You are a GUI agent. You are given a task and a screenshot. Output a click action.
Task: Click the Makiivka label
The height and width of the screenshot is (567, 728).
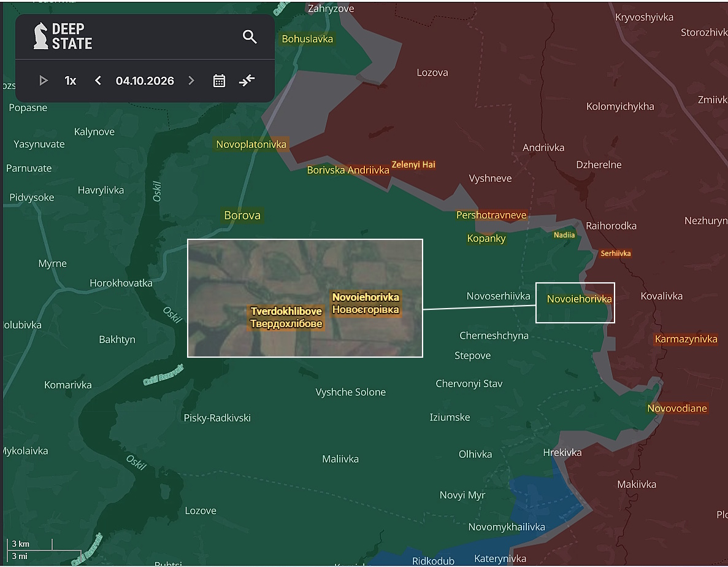tap(637, 485)
